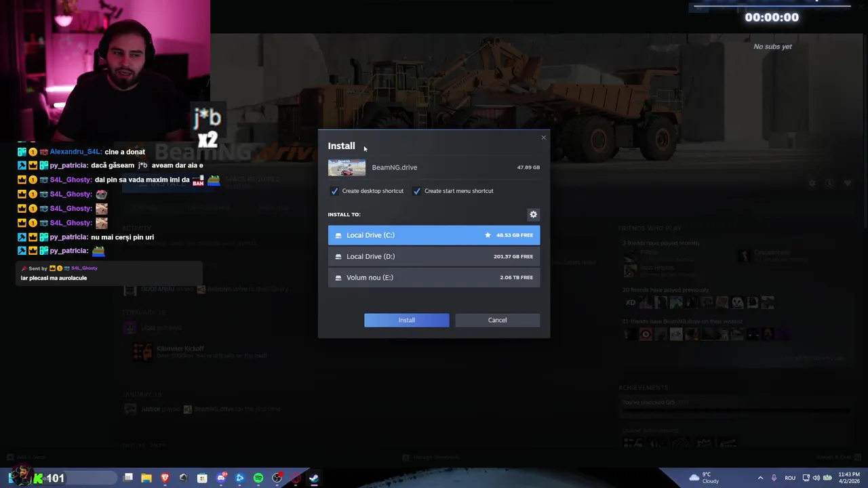Expand hidden system tray icons chevron
868x488 pixels.
coord(760,478)
